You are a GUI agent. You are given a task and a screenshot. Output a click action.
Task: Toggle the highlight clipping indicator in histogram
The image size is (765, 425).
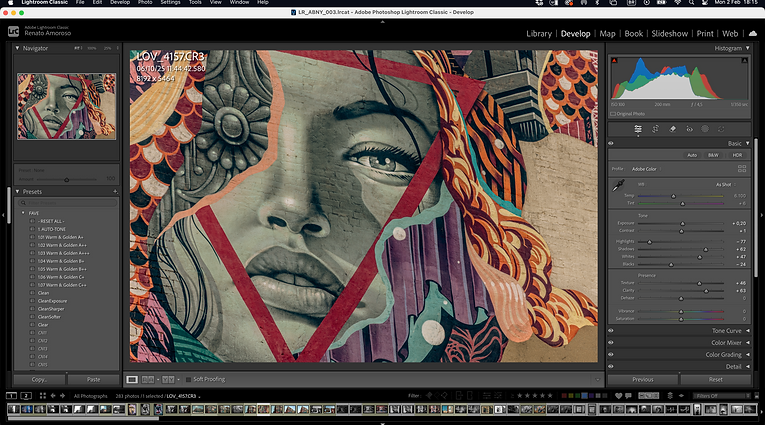pyautogui.click(x=745, y=61)
